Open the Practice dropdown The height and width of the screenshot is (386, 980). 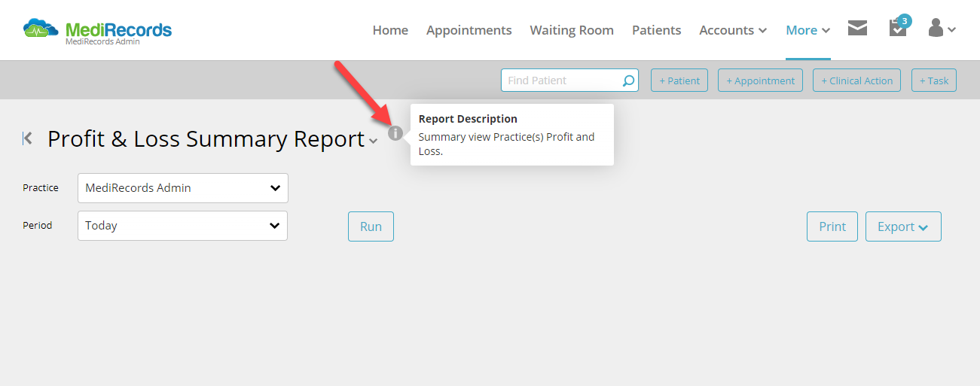tap(183, 188)
